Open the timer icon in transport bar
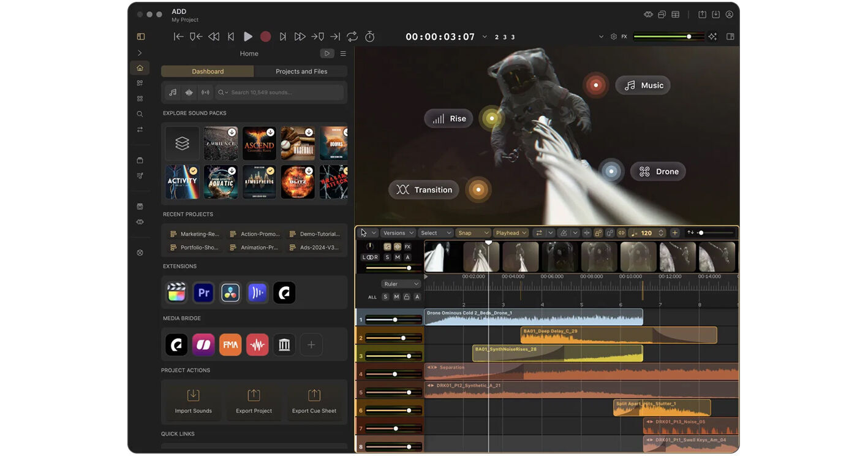This screenshot has height=456, width=868. pyautogui.click(x=370, y=37)
